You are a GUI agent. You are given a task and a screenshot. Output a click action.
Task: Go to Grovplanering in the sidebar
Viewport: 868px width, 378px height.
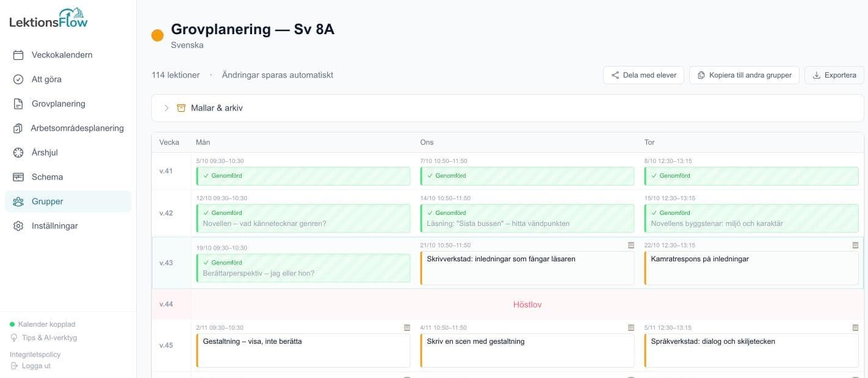coord(68,104)
